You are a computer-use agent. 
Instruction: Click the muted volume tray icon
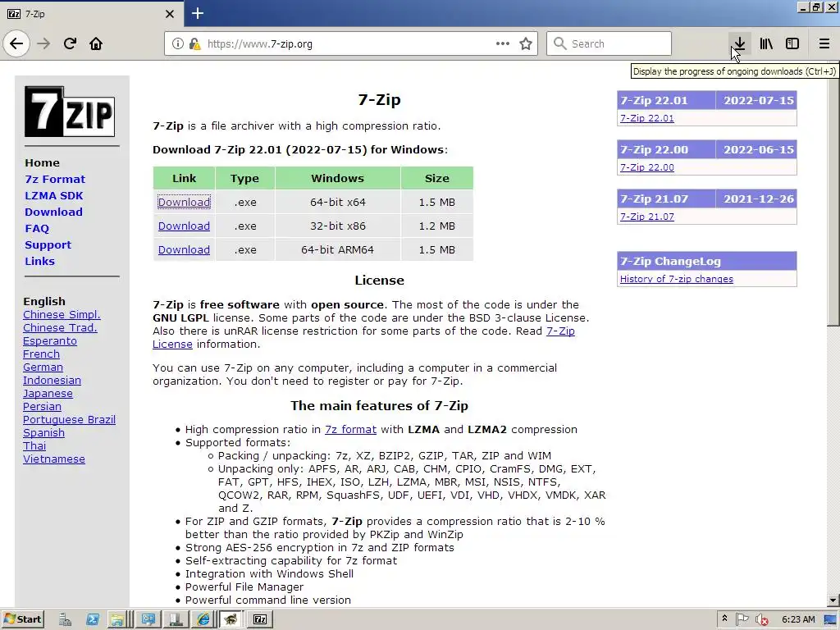pyautogui.click(x=761, y=619)
